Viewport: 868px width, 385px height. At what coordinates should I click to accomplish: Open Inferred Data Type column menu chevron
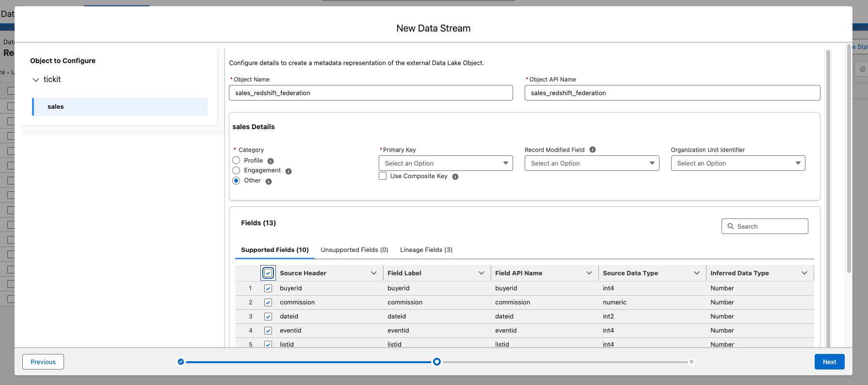point(804,273)
